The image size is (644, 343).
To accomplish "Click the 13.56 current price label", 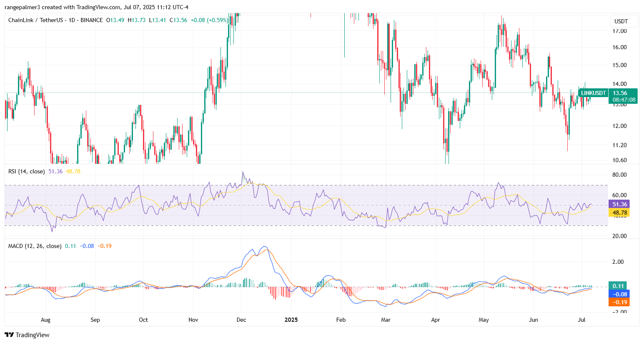I will (x=620, y=93).
